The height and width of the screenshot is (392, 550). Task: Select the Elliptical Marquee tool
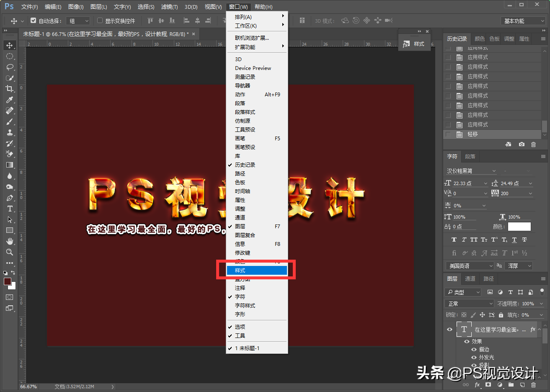[10, 56]
